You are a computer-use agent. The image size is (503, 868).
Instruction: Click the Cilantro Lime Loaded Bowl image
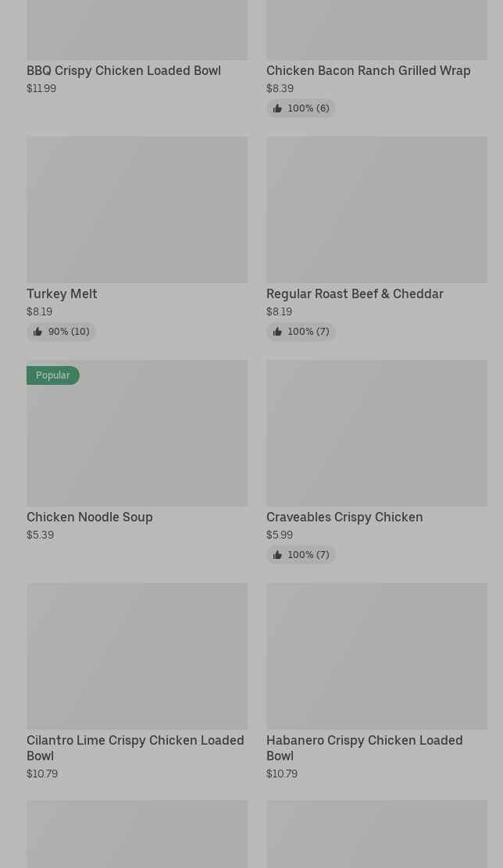coord(137,656)
